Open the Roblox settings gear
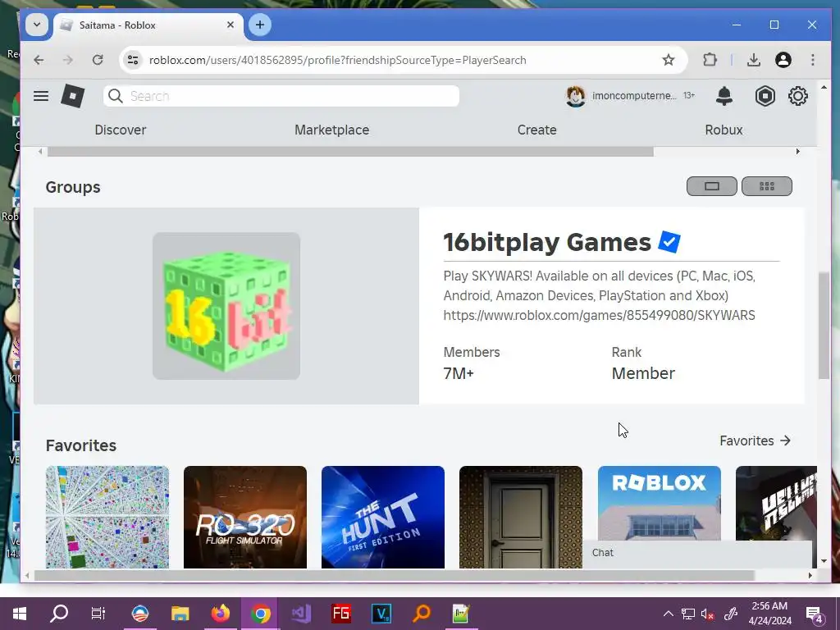 (x=797, y=96)
